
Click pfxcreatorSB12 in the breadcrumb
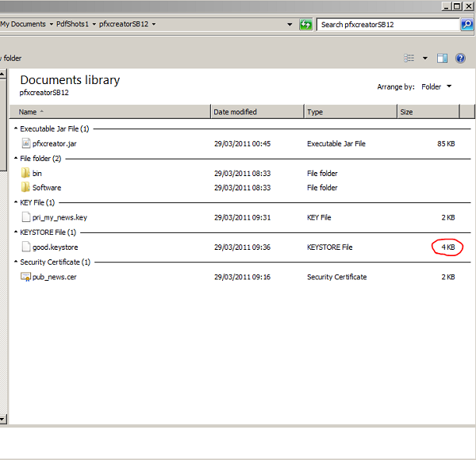tap(124, 24)
